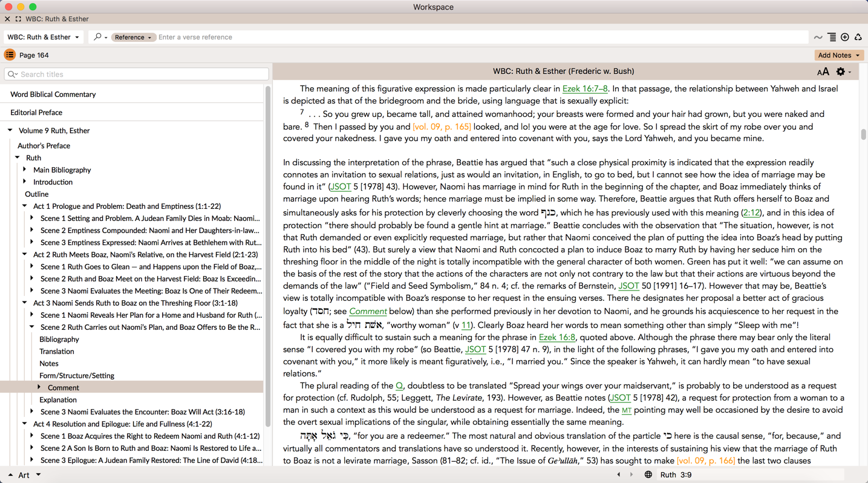The image size is (868, 483).
Task: Select the Outline tree item
Action: pos(36,194)
